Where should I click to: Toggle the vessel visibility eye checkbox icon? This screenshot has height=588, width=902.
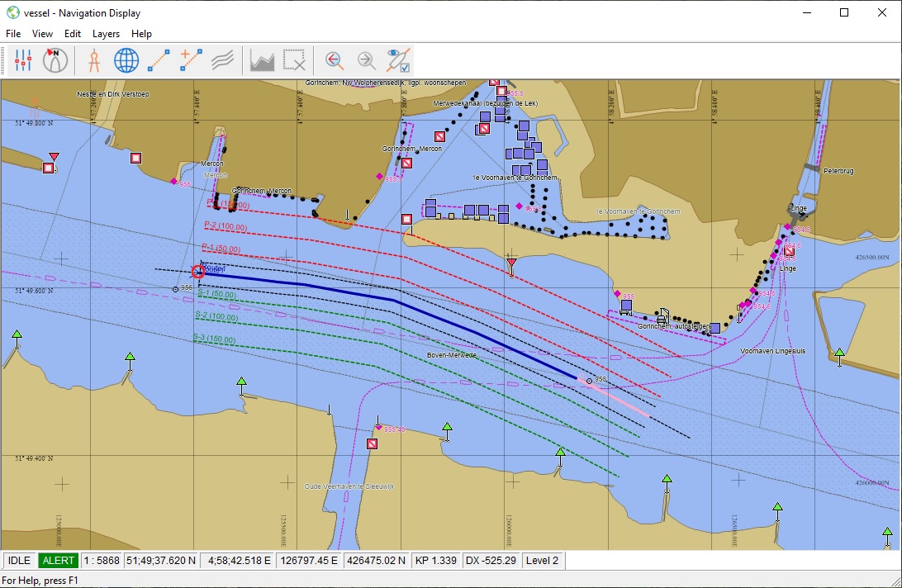click(399, 60)
